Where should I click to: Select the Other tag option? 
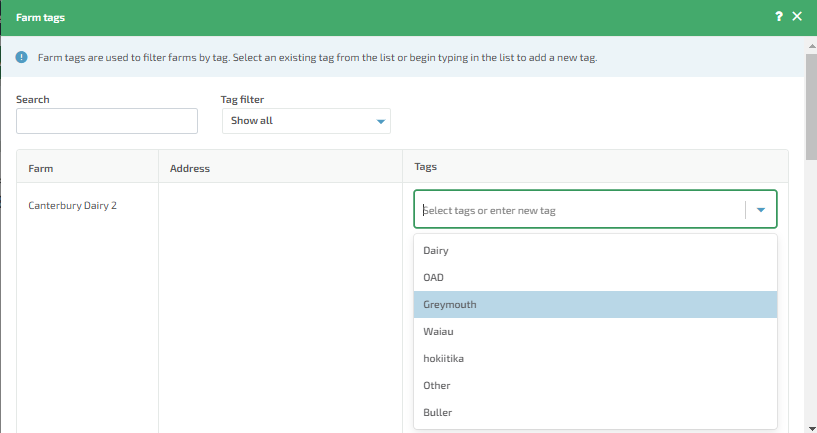click(x=595, y=386)
